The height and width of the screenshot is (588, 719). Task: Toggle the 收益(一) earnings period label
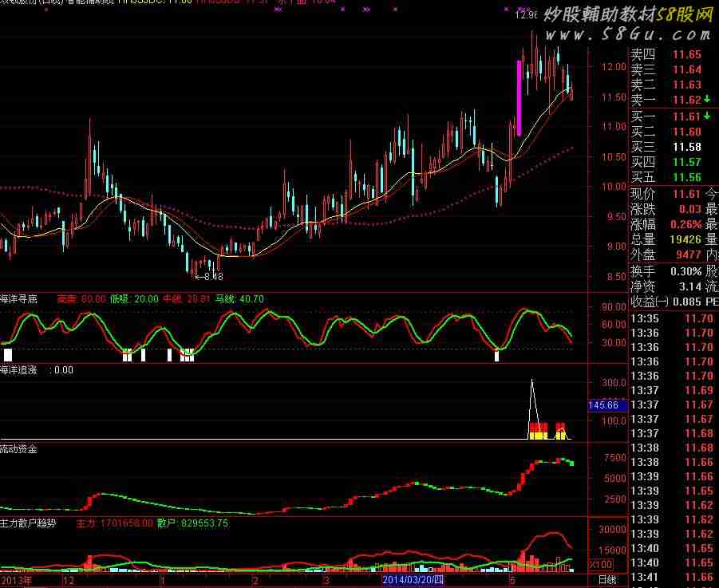pyautogui.click(x=649, y=302)
